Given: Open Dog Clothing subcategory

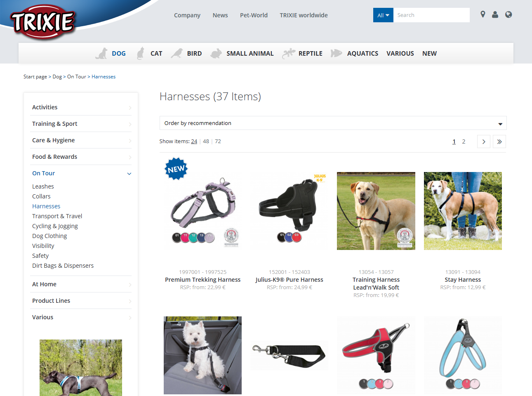Looking at the screenshot, I should (49, 236).
